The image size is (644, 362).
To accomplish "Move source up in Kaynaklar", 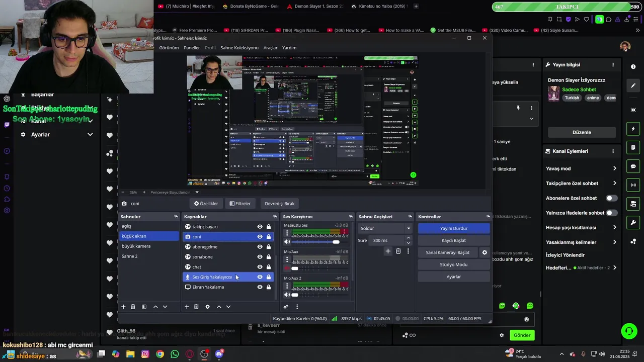I will point(219,307).
